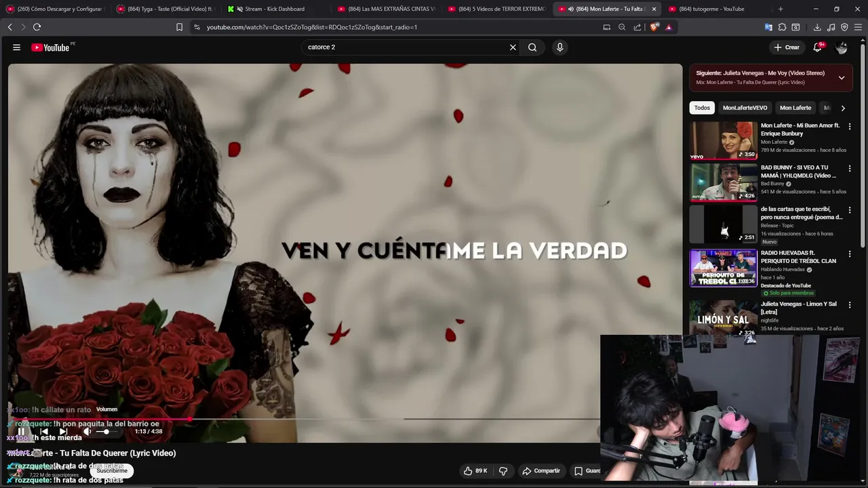Open Brave Shields lion icon
The image size is (868, 488).
click(654, 27)
